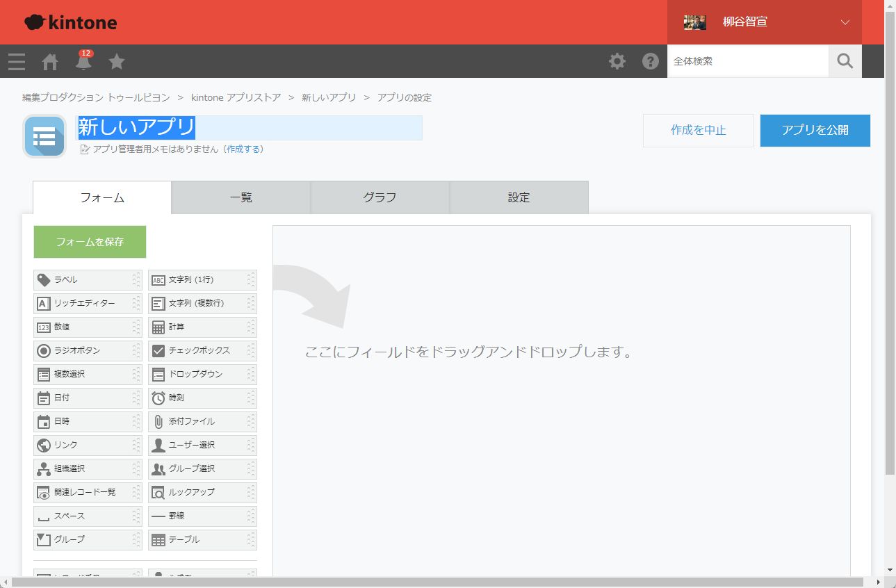The image size is (896, 588).
Task: Open the 編集プロダクション トゥールビヨン breadcrumb
Action: pyautogui.click(x=95, y=98)
